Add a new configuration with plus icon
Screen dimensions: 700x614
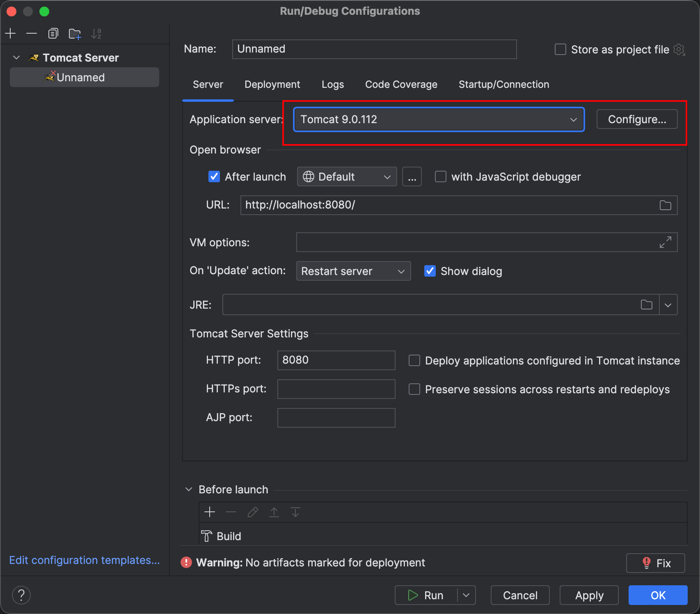pyautogui.click(x=10, y=33)
